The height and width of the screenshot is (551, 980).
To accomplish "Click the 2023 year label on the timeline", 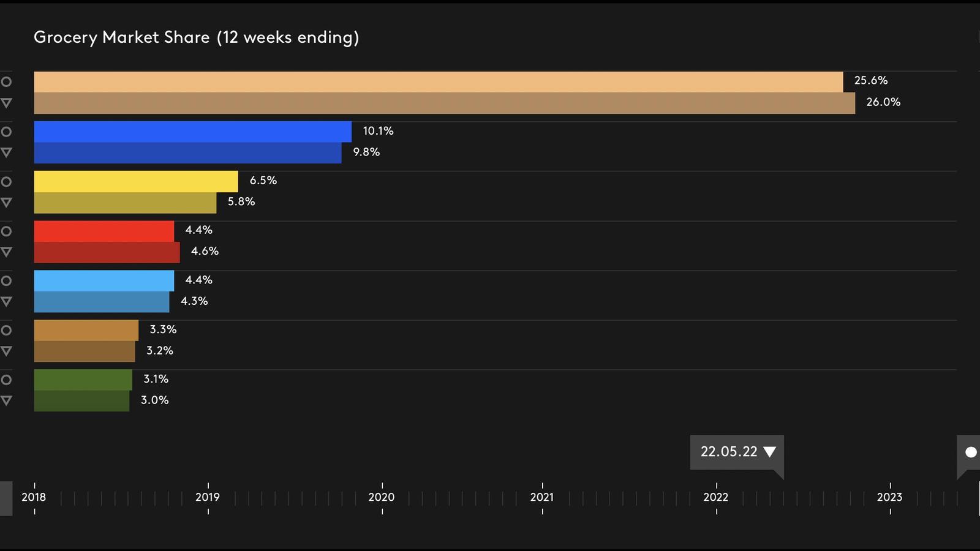I will click(x=889, y=497).
